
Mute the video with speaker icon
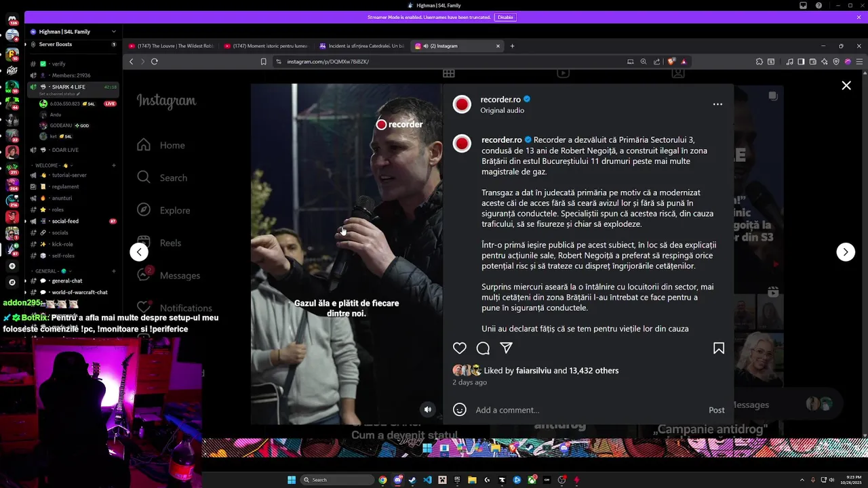coord(428,409)
